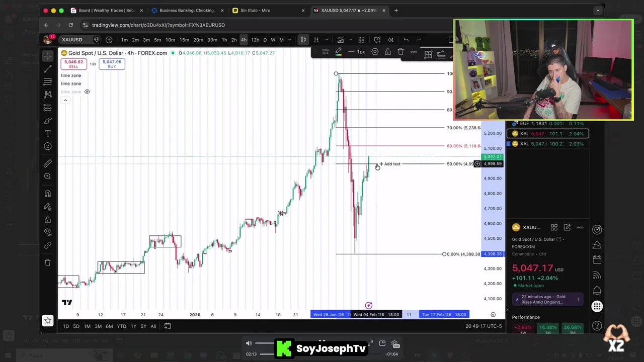The image size is (644, 362).
Task: Open drawing settings hexagon icon
Action: [x=375, y=52]
